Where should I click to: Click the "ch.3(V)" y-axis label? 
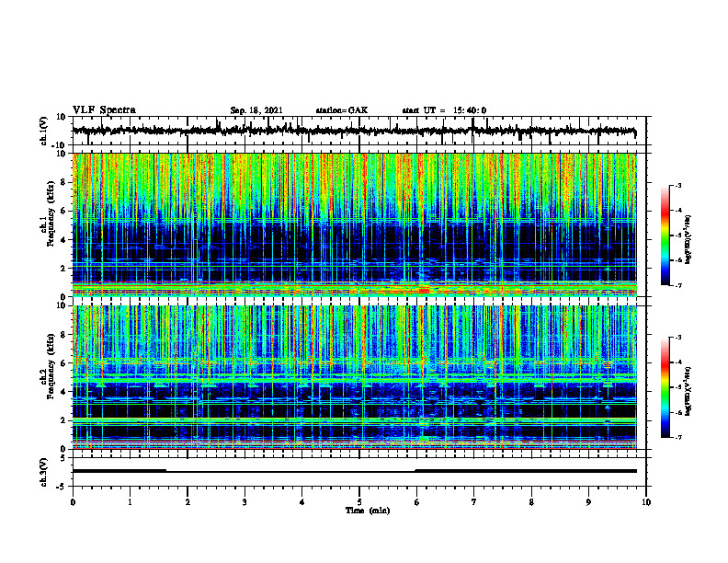[x=44, y=472]
